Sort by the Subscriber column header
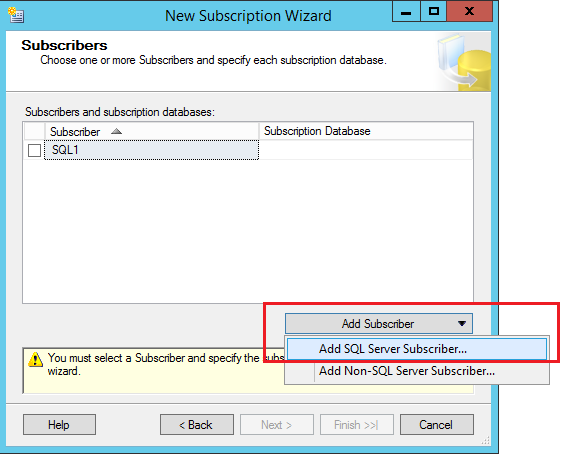The image size is (567, 469). pyautogui.click(x=152, y=131)
